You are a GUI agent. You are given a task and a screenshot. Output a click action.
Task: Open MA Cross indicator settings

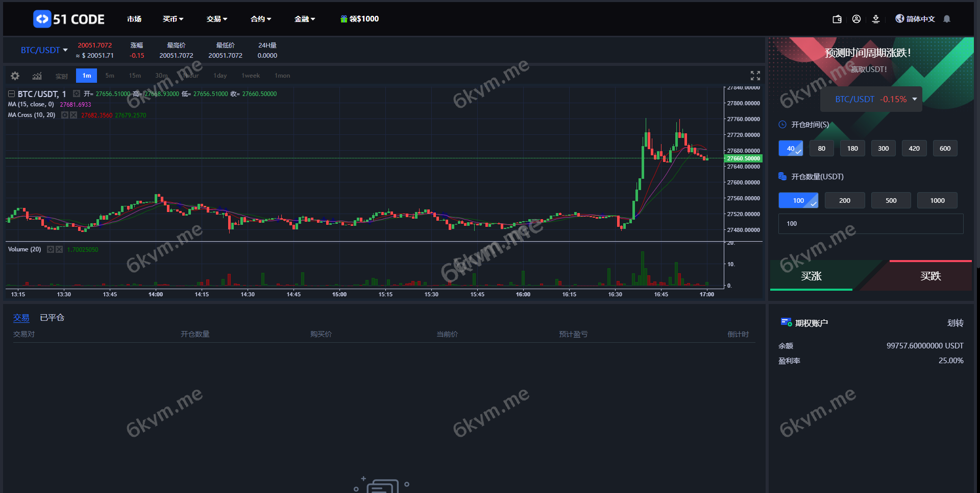coord(65,115)
